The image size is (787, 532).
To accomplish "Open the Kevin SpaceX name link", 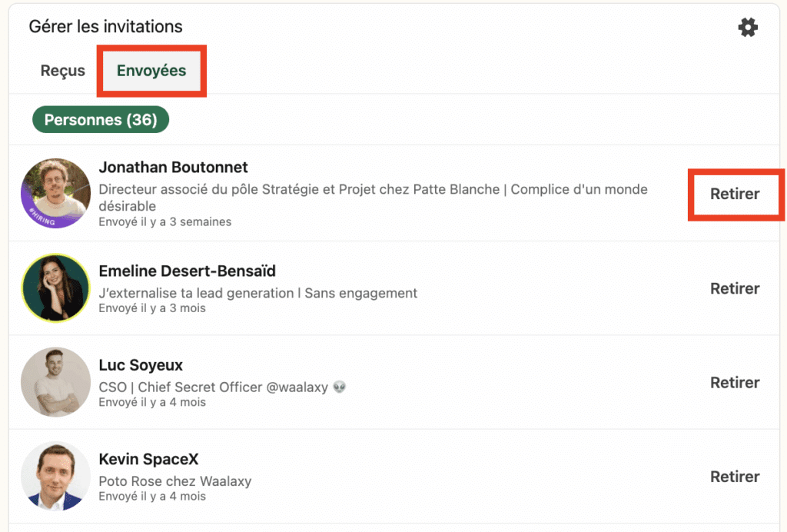I will click(148, 460).
